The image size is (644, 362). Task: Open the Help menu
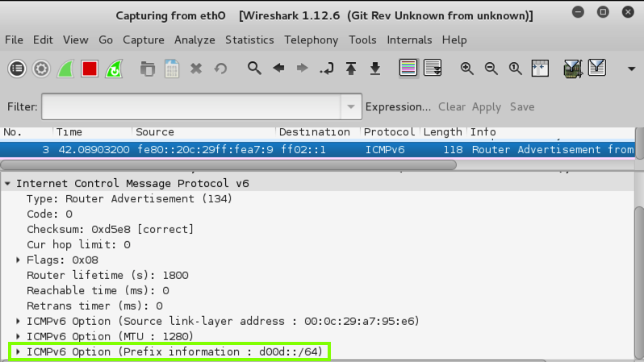tap(454, 40)
